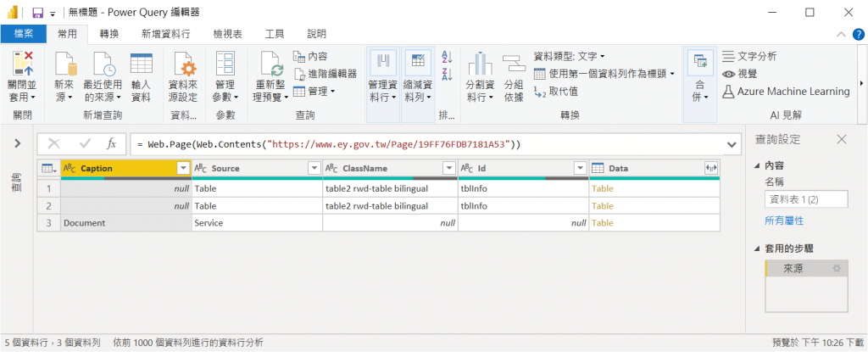The image size is (868, 352).
Task: Select the Source (來源) applied step
Action: coord(806,269)
